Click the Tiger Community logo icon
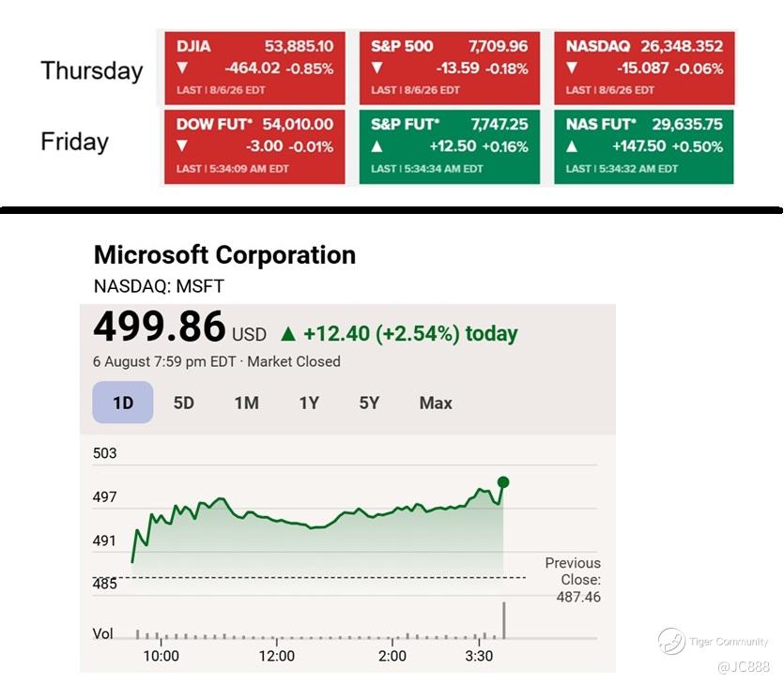The image size is (784, 685). click(671, 641)
